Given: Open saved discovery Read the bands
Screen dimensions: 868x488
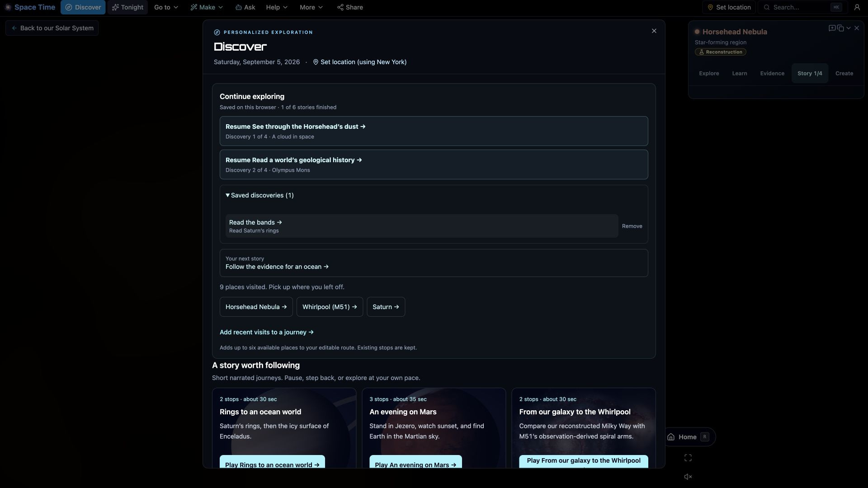Looking at the screenshot, I should pos(421,226).
